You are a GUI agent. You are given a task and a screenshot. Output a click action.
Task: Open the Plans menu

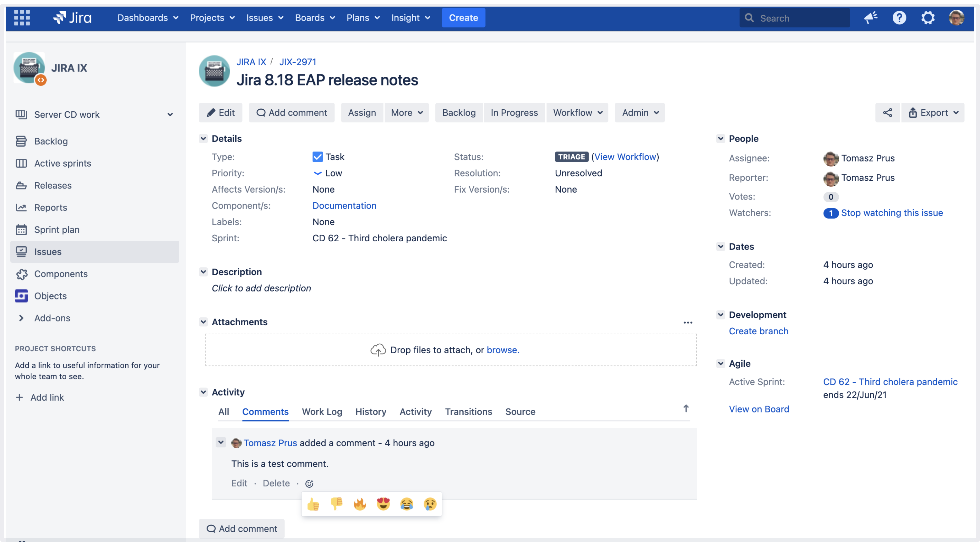(x=363, y=18)
